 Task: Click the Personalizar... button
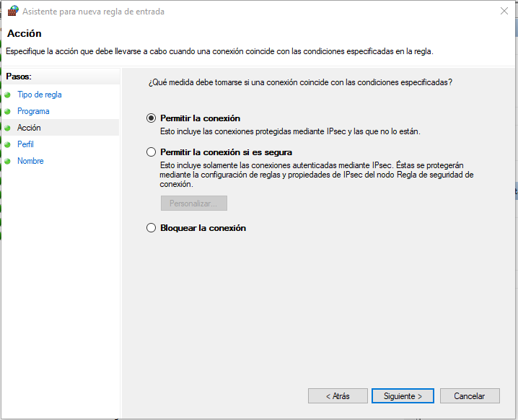point(193,204)
